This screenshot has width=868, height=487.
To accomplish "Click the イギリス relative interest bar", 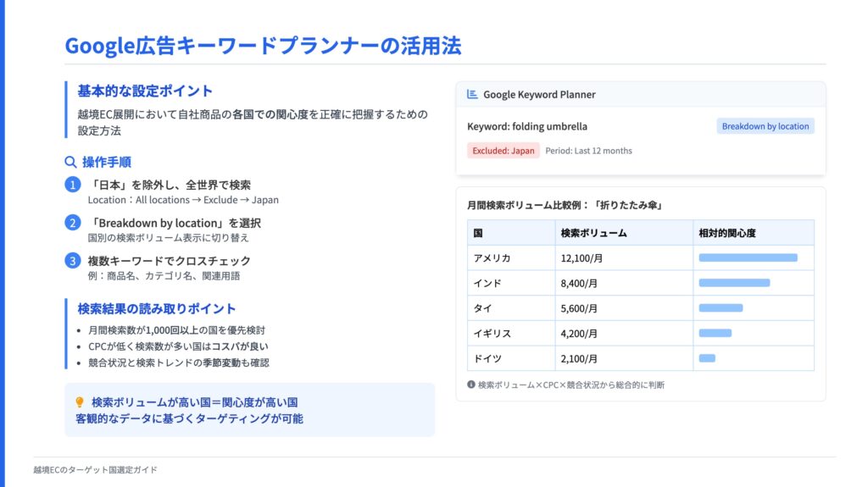I will (x=715, y=333).
